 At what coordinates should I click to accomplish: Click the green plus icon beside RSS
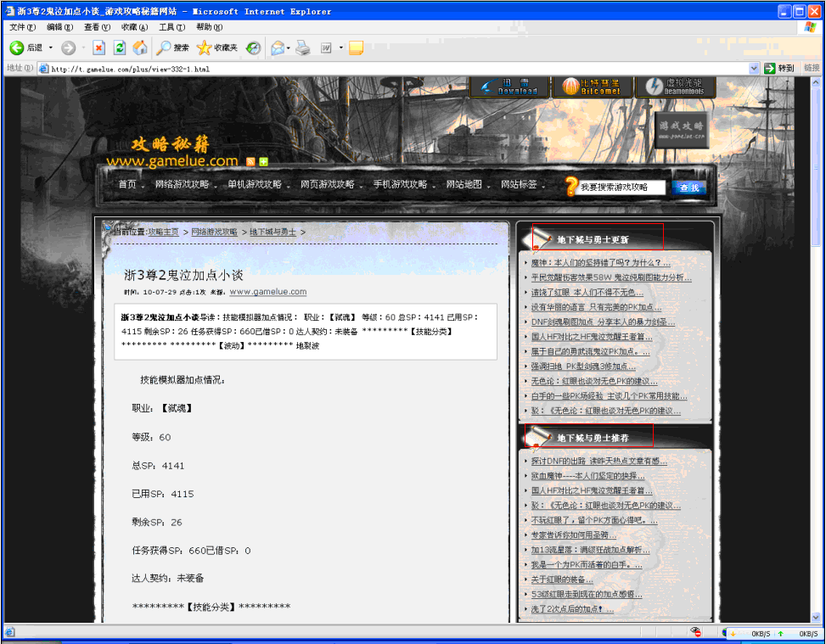[x=263, y=161]
